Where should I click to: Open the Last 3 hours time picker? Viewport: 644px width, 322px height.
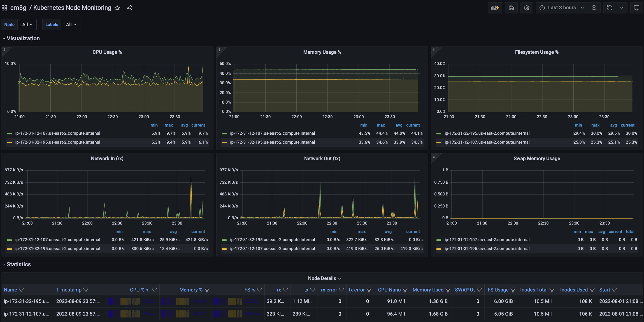(562, 8)
